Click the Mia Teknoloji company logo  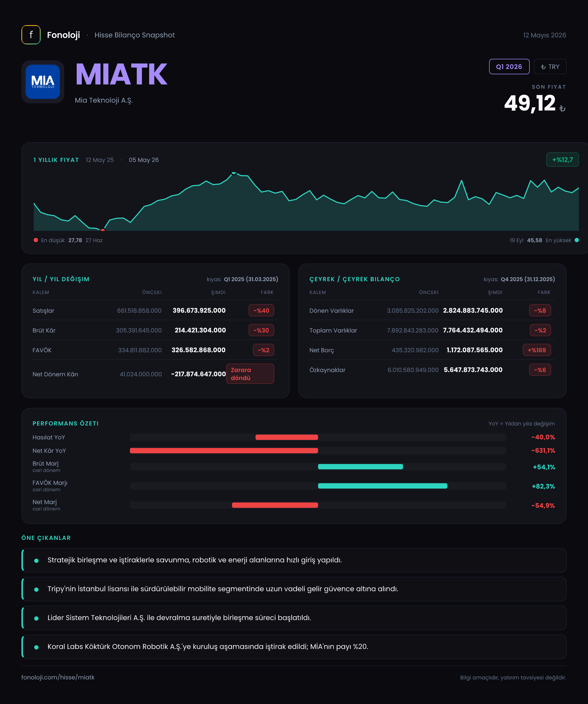tap(43, 82)
